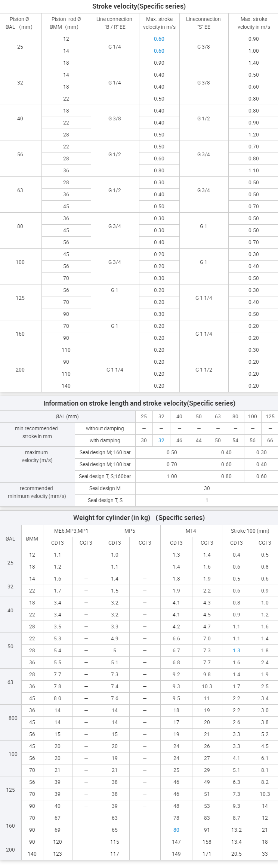
Task: Click the without damping row label
Action: pyautogui.click(x=105, y=428)
